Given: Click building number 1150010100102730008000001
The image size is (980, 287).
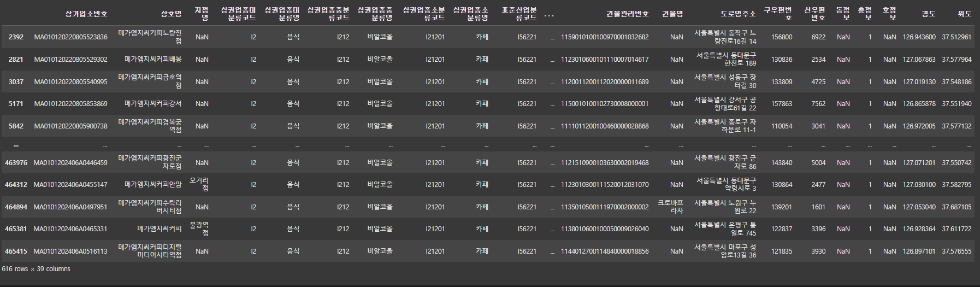Looking at the screenshot, I should tap(605, 103).
